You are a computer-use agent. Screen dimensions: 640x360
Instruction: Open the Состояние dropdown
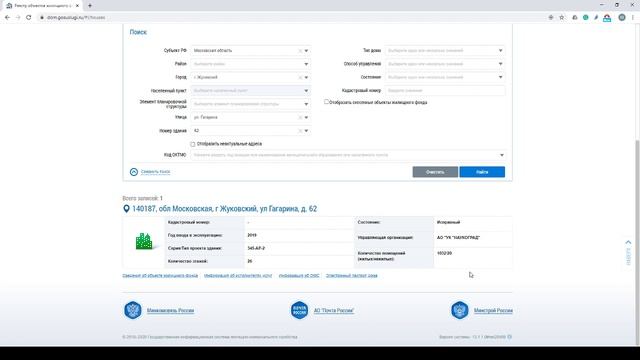click(x=500, y=77)
